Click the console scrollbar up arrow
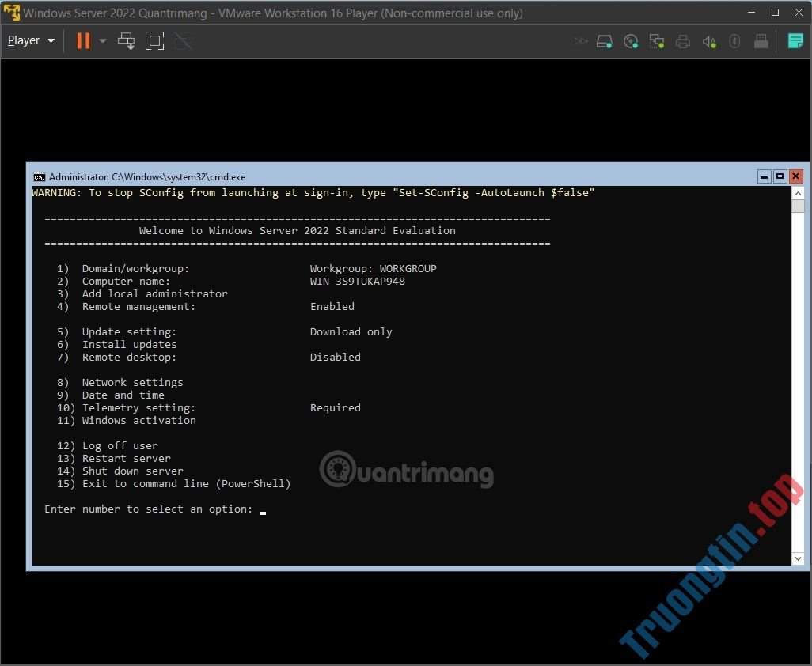Viewport: 812px width, 666px height. point(798,193)
